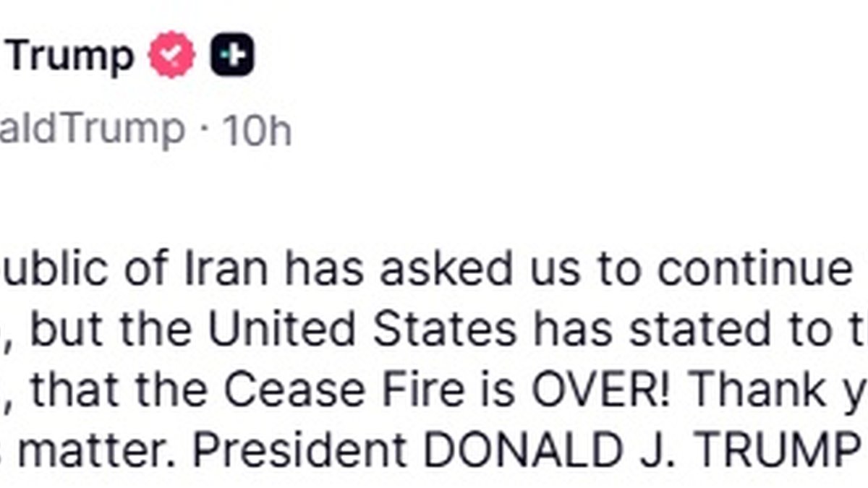Click the black plus badge icon
This screenshot has height=488, width=868.
click(x=232, y=56)
